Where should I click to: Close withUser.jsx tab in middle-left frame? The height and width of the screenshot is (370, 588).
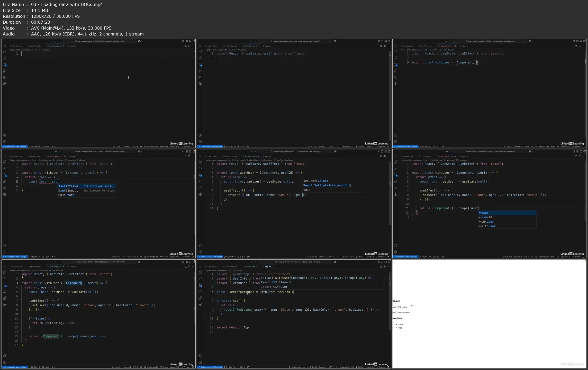tap(65, 156)
